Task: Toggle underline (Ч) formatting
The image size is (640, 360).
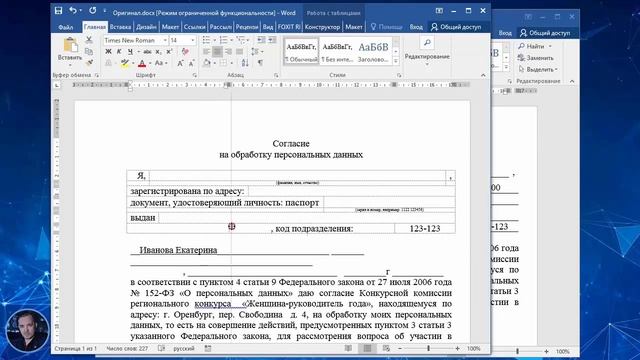Action: click(x=130, y=52)
